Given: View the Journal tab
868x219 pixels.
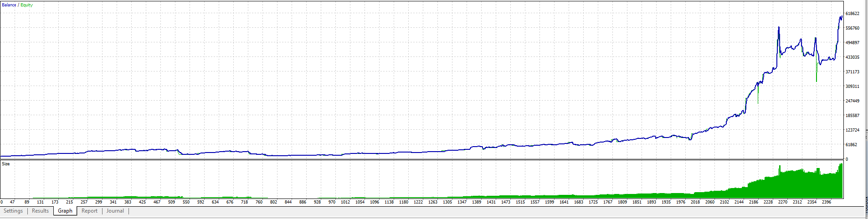Looking at the screenshot, I should [x=115, y=211].
